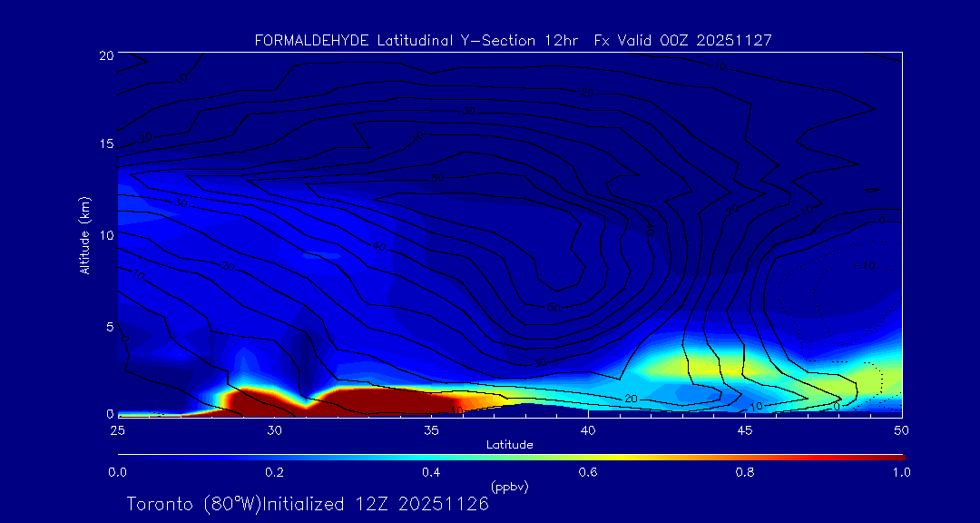
Task: Pick the cyan colorbar section near 0.4
Action: (431, 456)
